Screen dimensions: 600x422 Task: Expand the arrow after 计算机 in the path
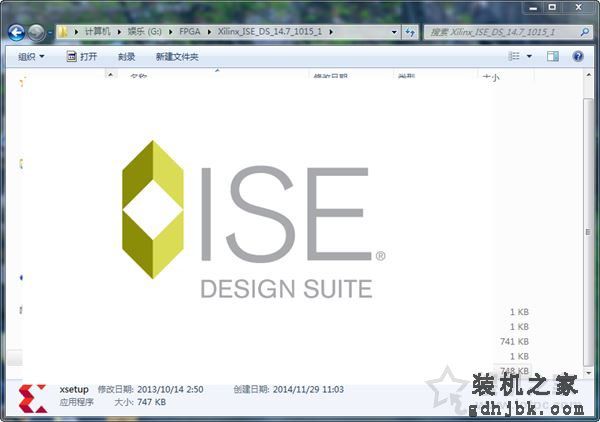pyautogui.click(x=119, y=32)
